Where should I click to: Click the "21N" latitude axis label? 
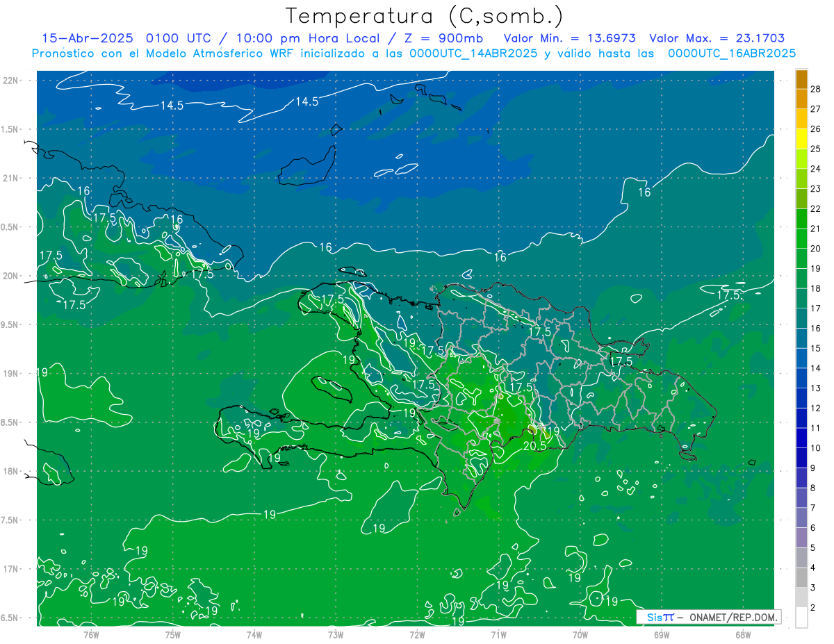10,178
